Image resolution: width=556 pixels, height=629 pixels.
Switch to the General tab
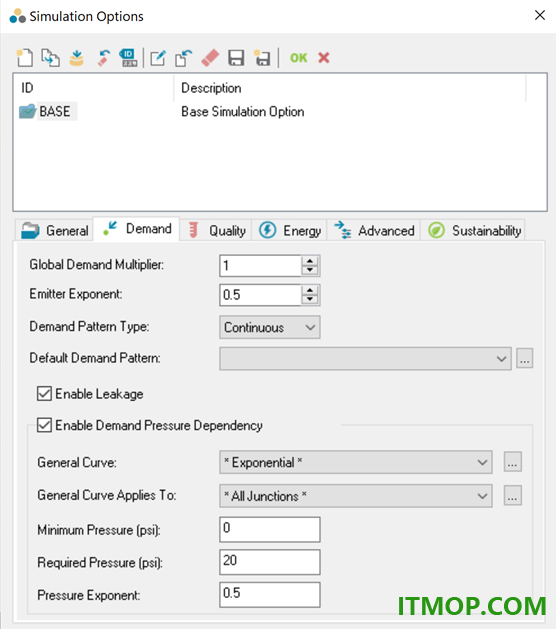click(x=55, y=231)
